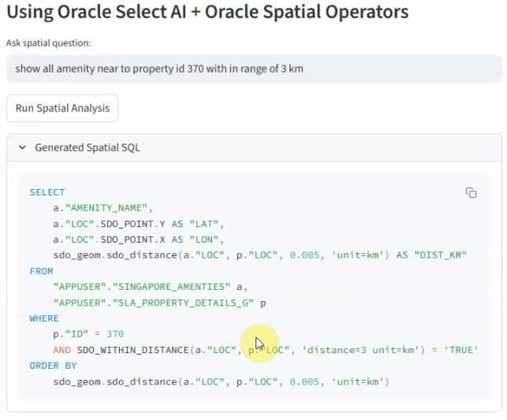Click the 'Generated Spatial SQL' header label
Image resolution: width=507 pixels, height=420 pixels.
click(x=88, y=147)
